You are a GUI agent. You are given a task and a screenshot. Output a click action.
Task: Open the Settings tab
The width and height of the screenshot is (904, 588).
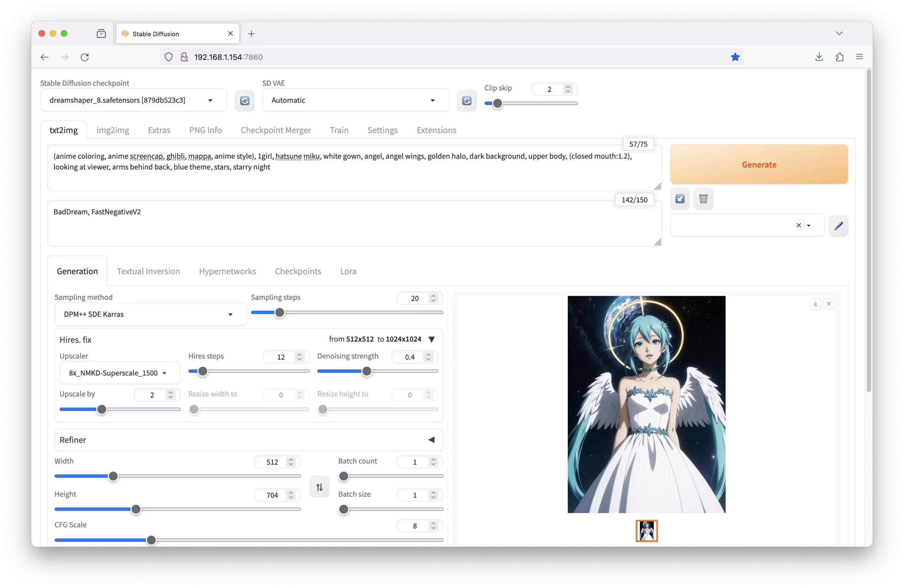pyautogui.click(x=382, y=130)
